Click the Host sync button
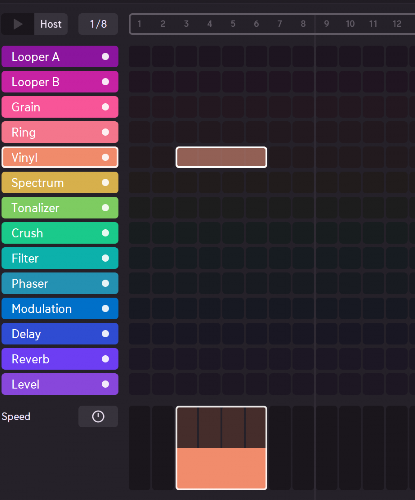 [x=51, y=24]
